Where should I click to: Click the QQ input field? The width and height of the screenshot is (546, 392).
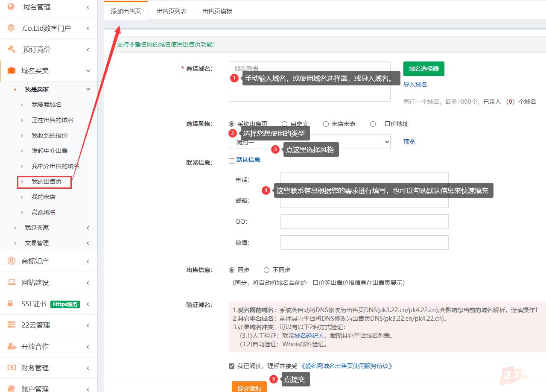click(364, 222)
